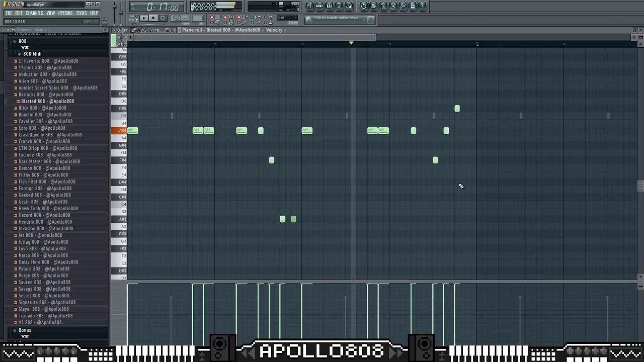Stop playback with the stop button
Image resolution: width=644 pixels, height=362 pixels.
coord(153,18)
